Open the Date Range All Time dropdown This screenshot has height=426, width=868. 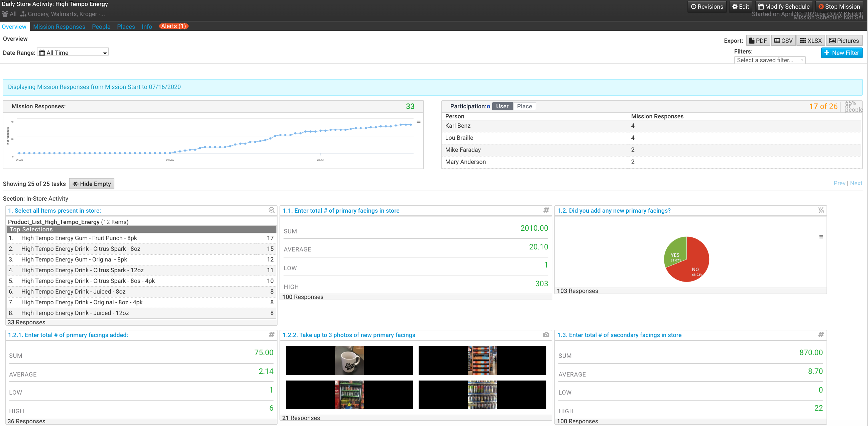click(x=73, y=52)
